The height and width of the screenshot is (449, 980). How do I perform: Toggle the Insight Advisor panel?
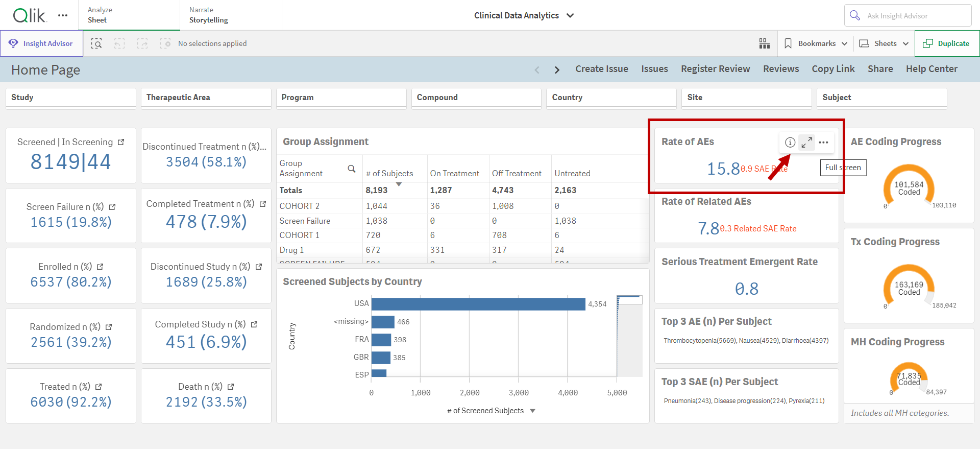tap(42, 43)
